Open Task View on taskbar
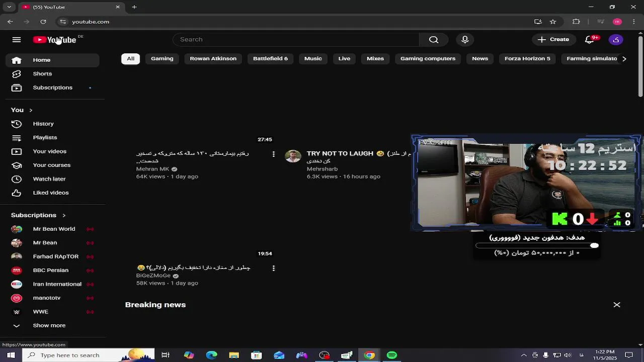The height and width of the screenshot is (362, 644). [166, 355]
